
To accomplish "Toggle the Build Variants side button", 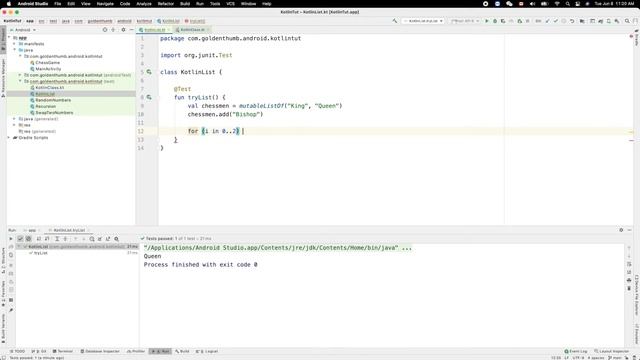I will tap(3, 328).
